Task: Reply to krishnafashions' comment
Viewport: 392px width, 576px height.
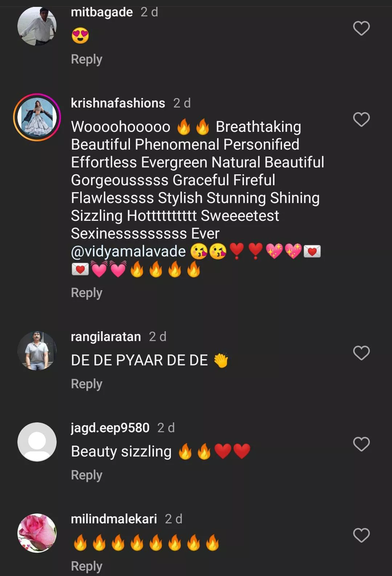Action: [86, 293]
